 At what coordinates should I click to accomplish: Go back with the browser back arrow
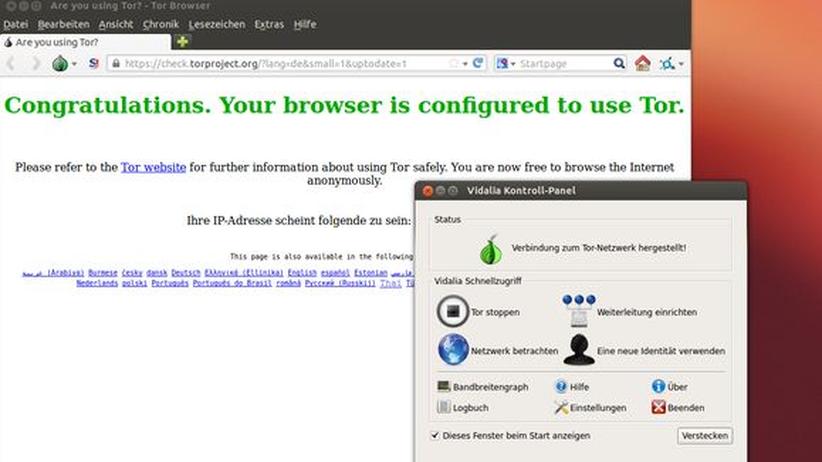10,63
